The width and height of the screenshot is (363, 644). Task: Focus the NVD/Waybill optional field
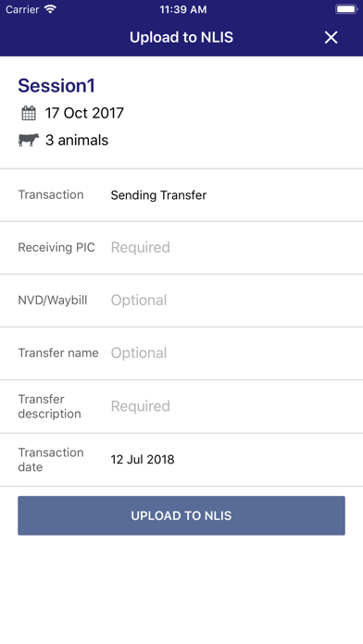[181, 300]
